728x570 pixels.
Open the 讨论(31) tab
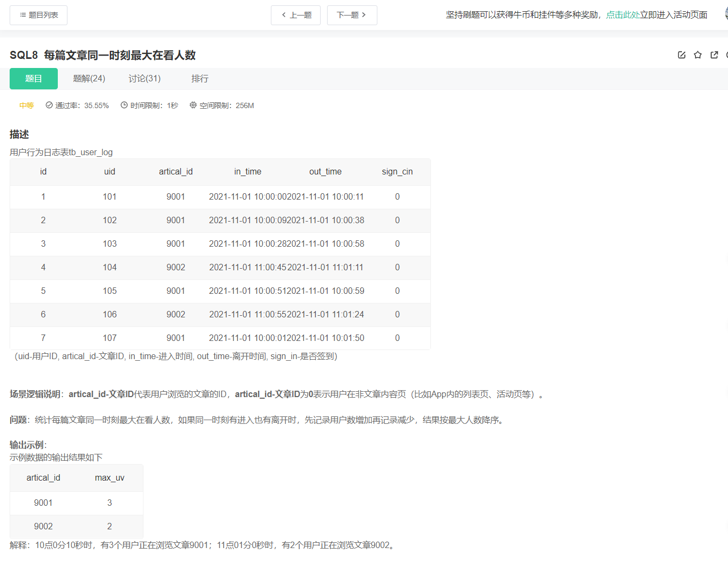tap(145, 79)
